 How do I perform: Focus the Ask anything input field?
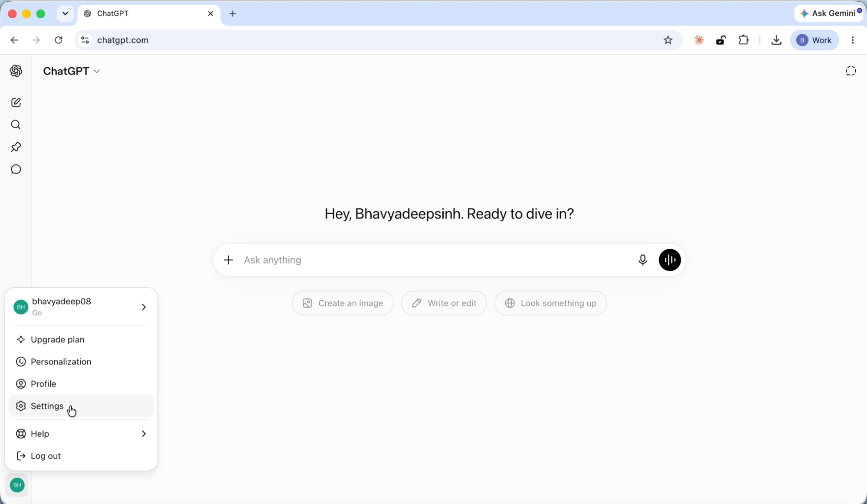[x=436, y=260]
